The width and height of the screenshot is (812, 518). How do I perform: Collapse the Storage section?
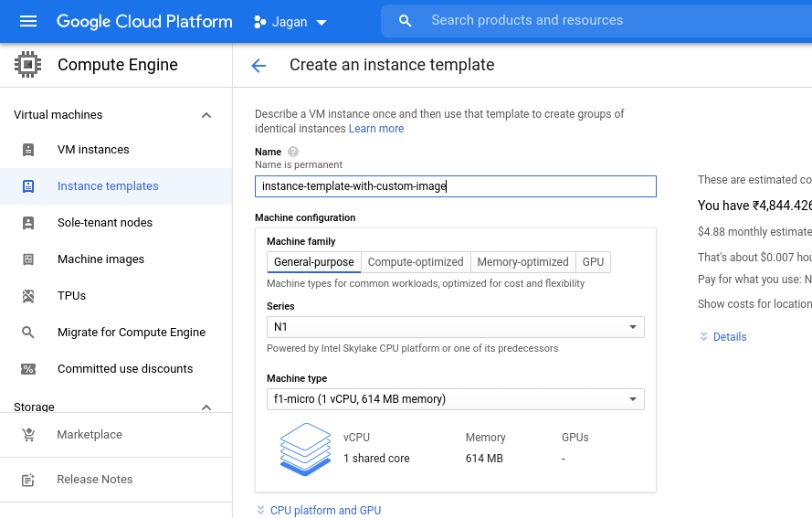[x=206, y=407]
